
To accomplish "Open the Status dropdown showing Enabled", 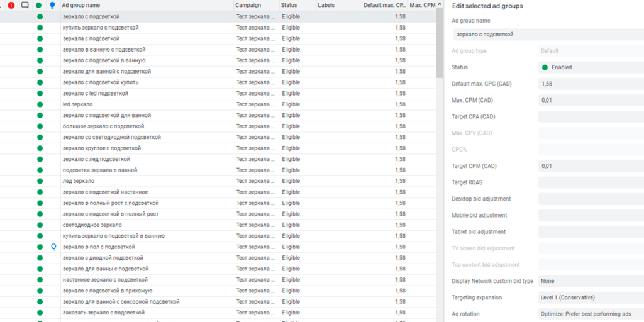I will tap(591, 67).
